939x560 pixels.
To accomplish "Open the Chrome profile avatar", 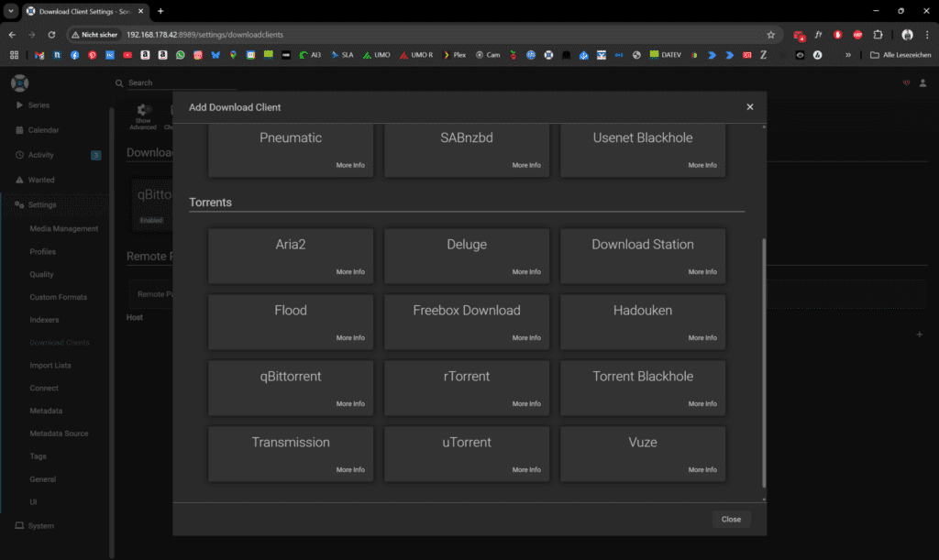I will coord(907,35).
